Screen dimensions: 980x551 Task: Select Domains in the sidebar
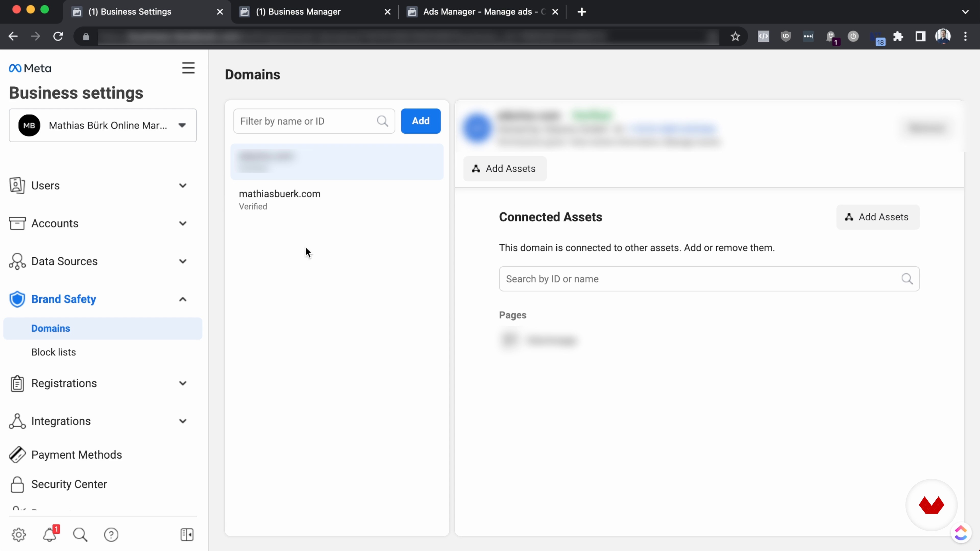pos(103,328)
